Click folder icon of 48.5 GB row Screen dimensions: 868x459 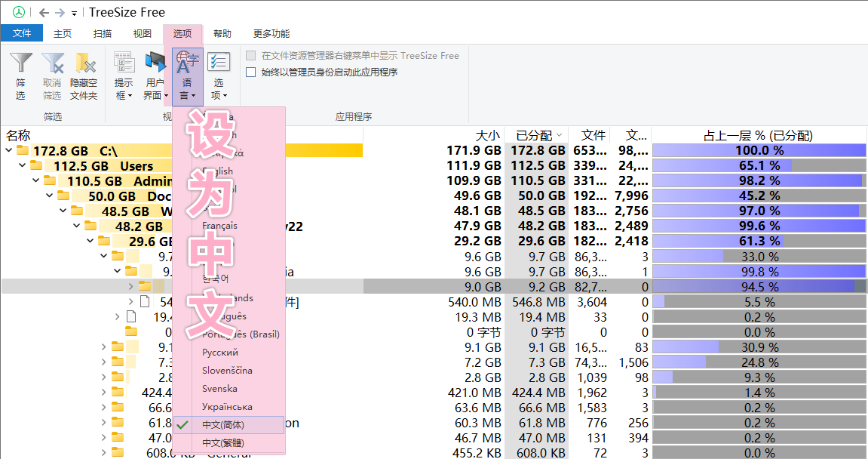coord(77,211)
